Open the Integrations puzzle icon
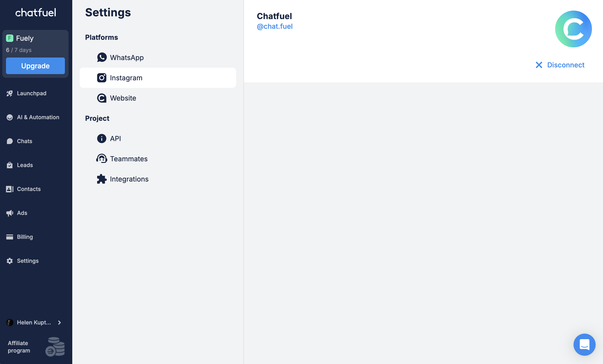Screen dimensions: 603x364 (101, 179)
